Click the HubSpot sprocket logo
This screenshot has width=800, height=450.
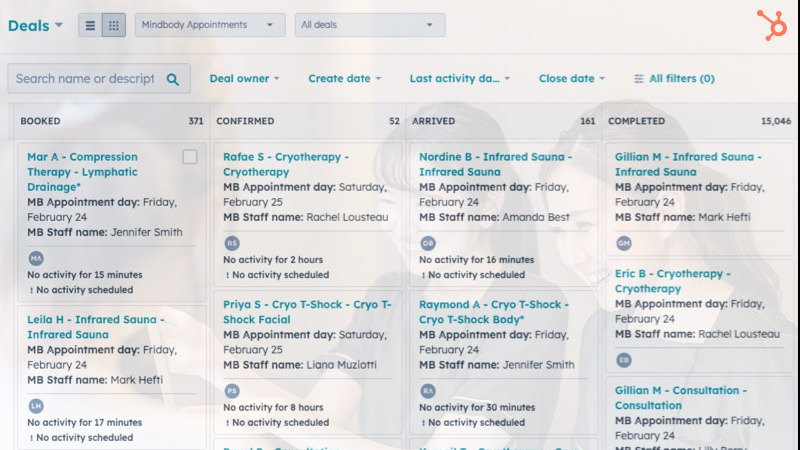(x=771, y=25)
